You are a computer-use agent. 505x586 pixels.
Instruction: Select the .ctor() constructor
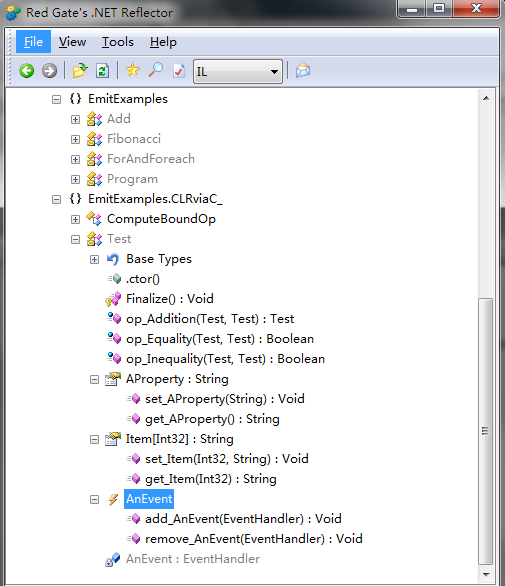[143, 279]
